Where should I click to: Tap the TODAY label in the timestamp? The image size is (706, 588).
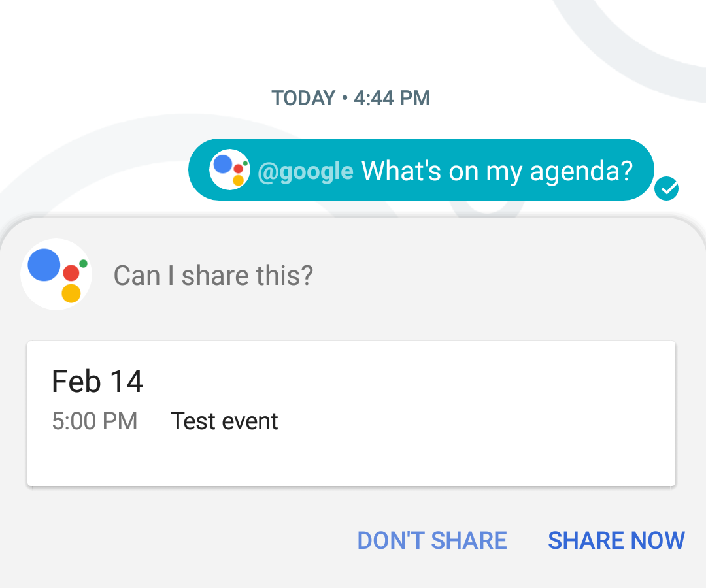coord(303,98)
